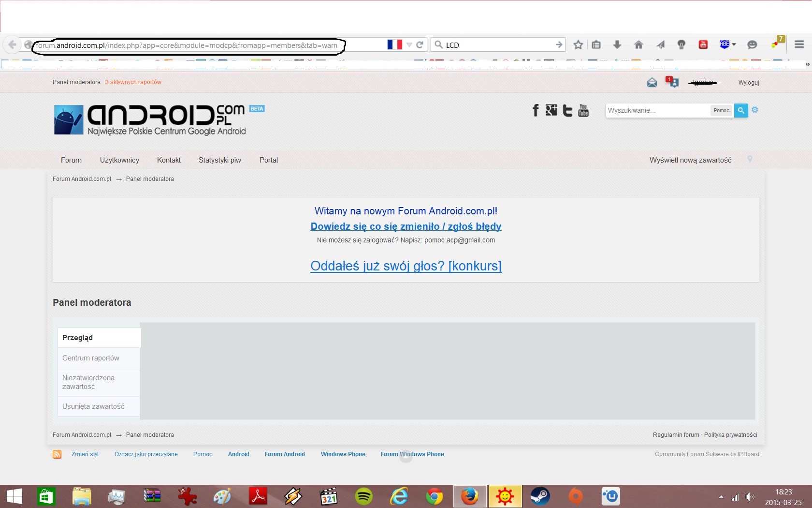812x508 pixels.
Task: Click the Wyszukiwanie forum search field
Action: pyautogui.click(x=657, y=110)
